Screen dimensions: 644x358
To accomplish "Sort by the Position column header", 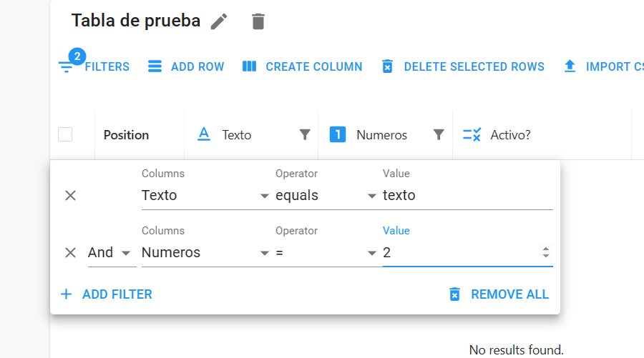I will pos(126,135).
